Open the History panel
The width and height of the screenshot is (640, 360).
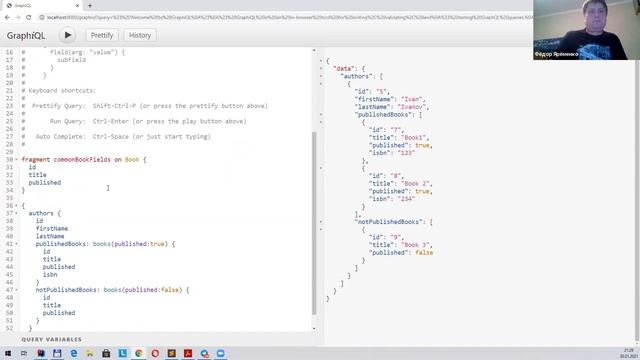(x=140, y=36)
